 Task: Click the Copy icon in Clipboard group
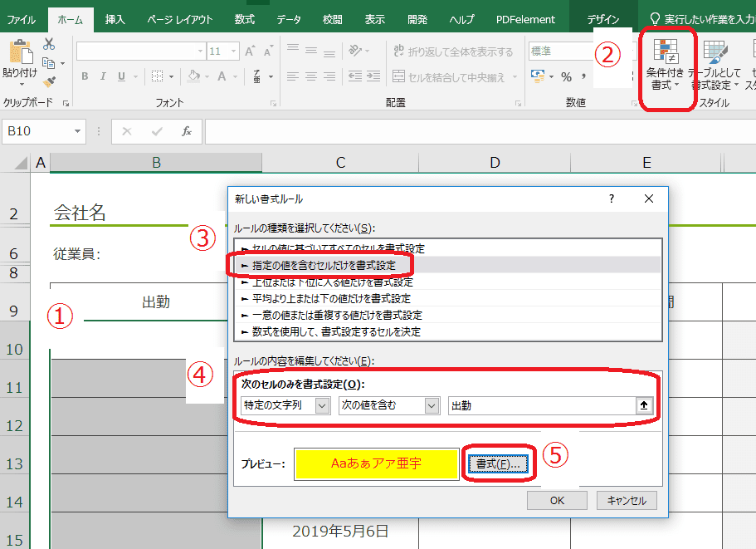coord(48,62)
